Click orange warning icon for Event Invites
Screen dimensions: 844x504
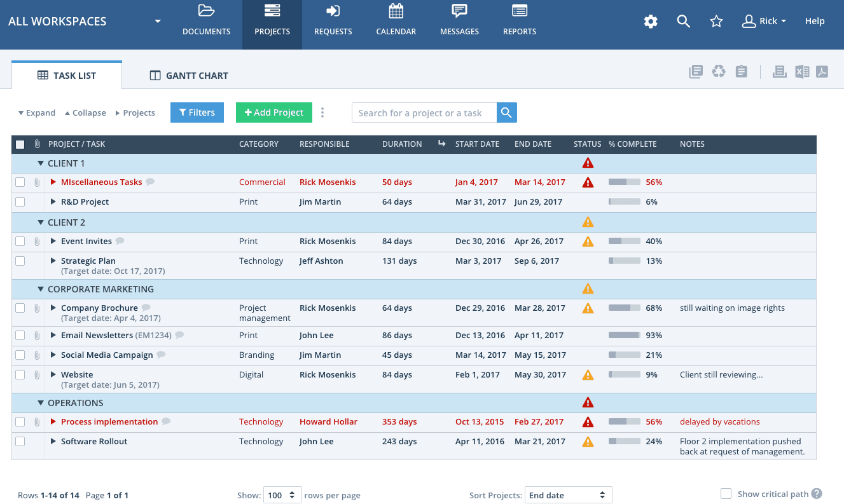[x=588, y=242]
